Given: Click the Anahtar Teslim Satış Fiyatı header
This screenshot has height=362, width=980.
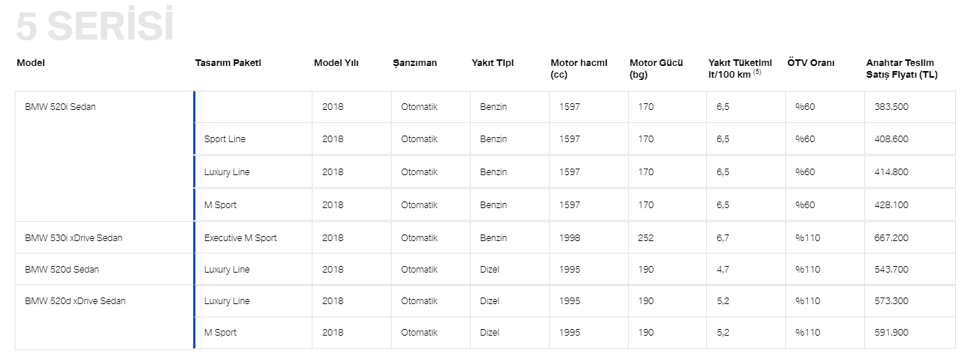Looking at the screenshot, I should pyautogui.click(x=901, y=68).
